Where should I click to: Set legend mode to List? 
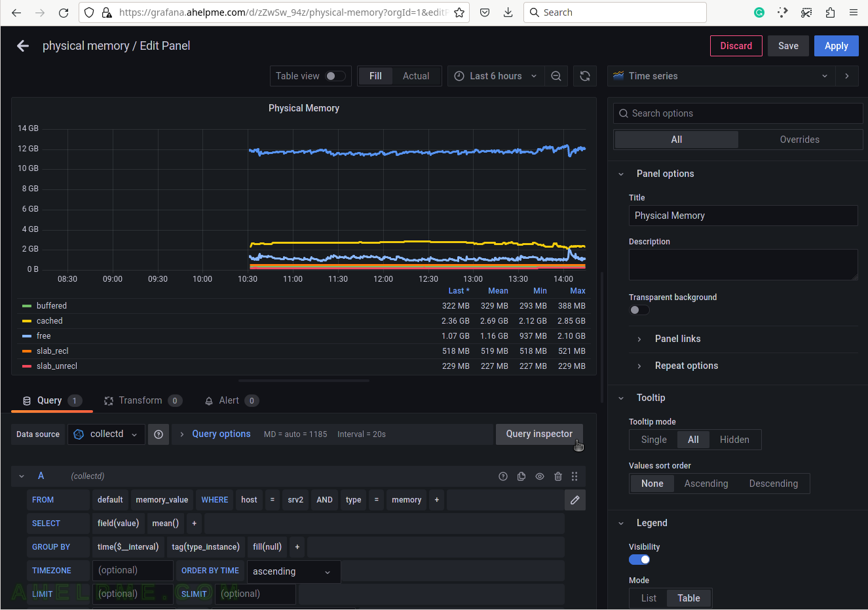click(x=649, y=598)
